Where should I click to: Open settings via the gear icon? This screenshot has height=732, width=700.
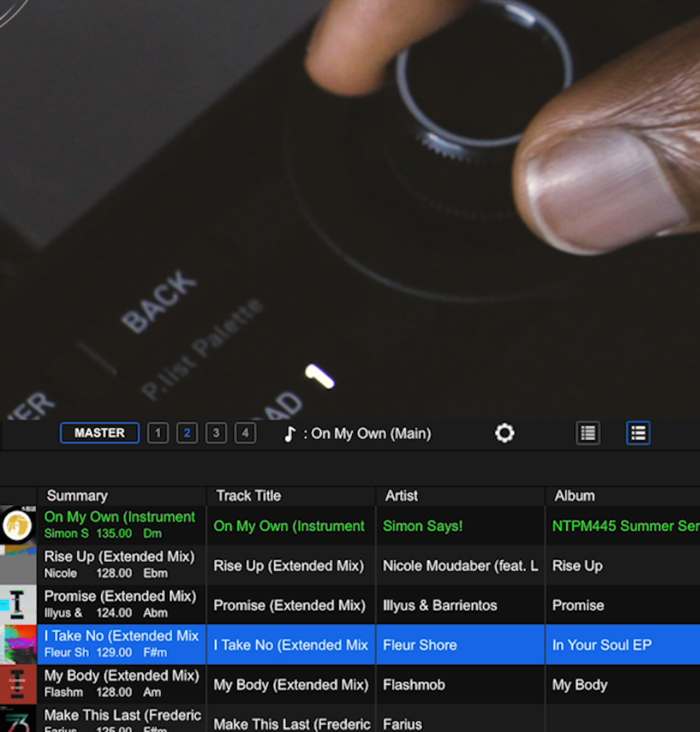505,433
